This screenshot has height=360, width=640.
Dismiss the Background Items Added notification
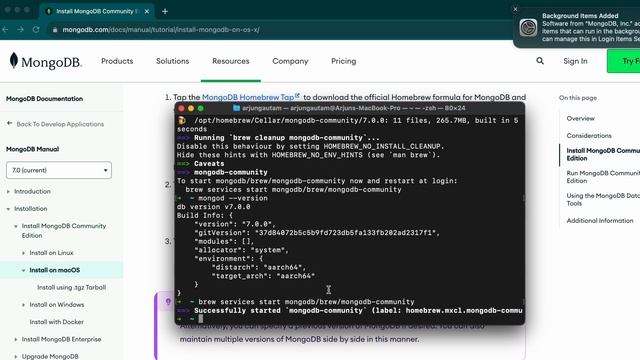pos(515,9)
